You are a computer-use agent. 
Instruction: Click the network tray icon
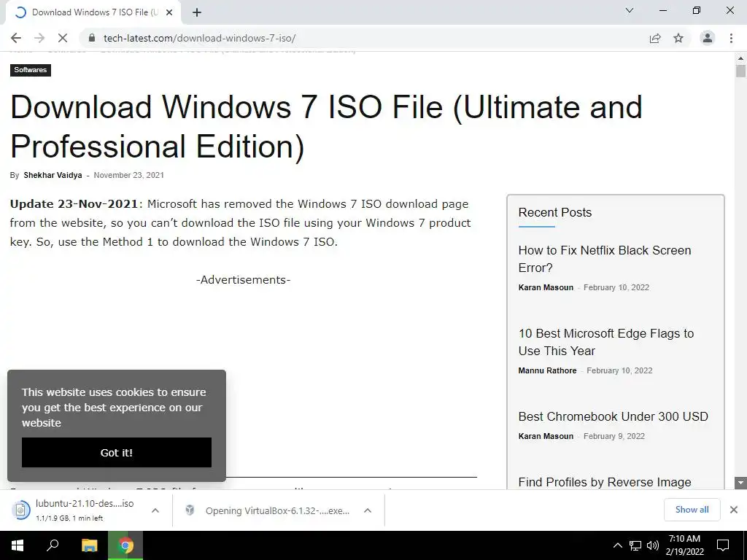[x=635, y=545]
